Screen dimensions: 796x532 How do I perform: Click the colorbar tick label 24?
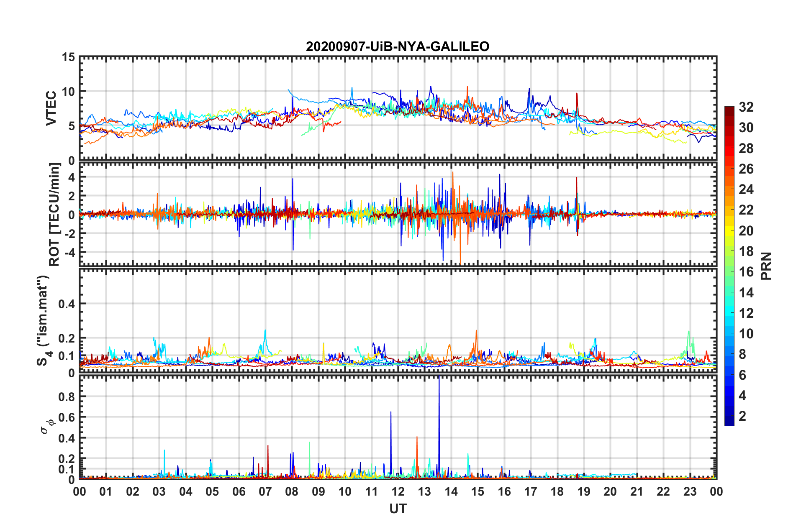tap(746, 189)
